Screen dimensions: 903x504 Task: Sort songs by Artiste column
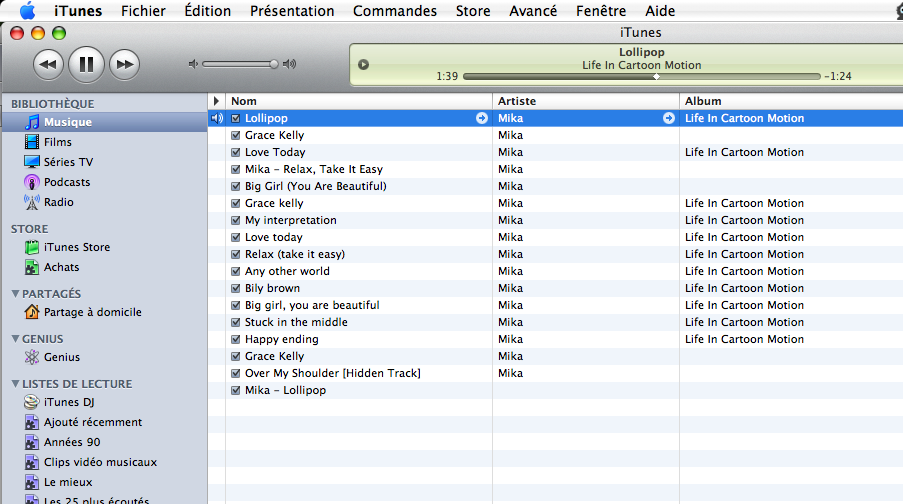pos(586,101)
